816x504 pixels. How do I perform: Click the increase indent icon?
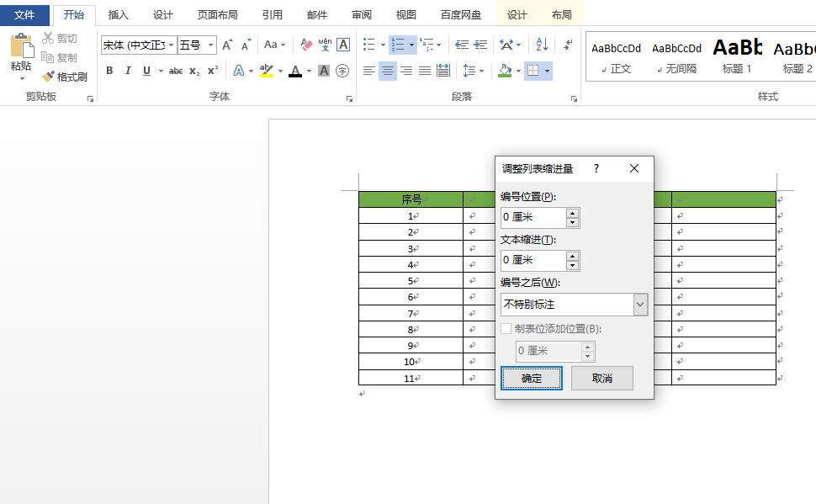click(x=480, y=45)
